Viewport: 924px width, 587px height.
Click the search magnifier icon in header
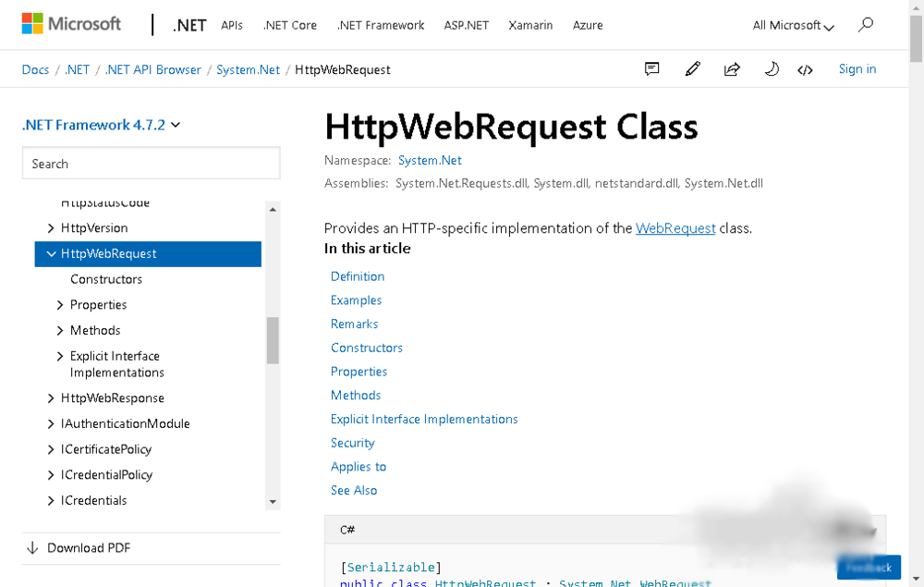point(866,25)
